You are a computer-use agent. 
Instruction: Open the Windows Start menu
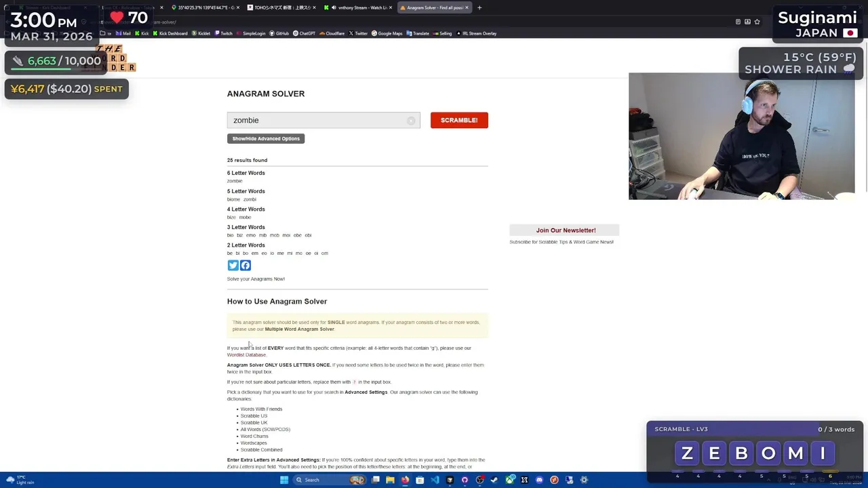click(284, 480)
